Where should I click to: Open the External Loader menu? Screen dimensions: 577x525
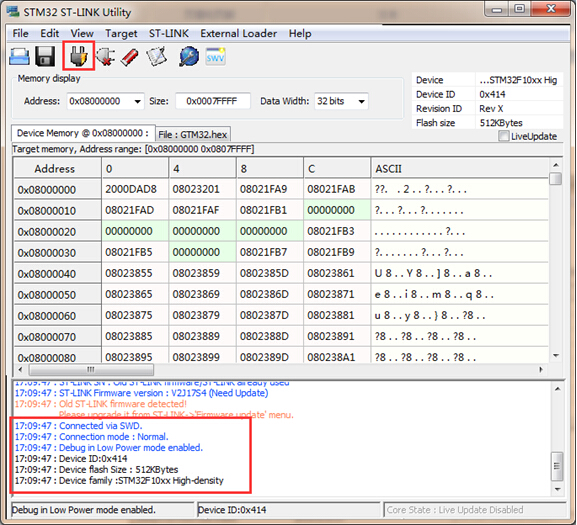tap(238, 33)
